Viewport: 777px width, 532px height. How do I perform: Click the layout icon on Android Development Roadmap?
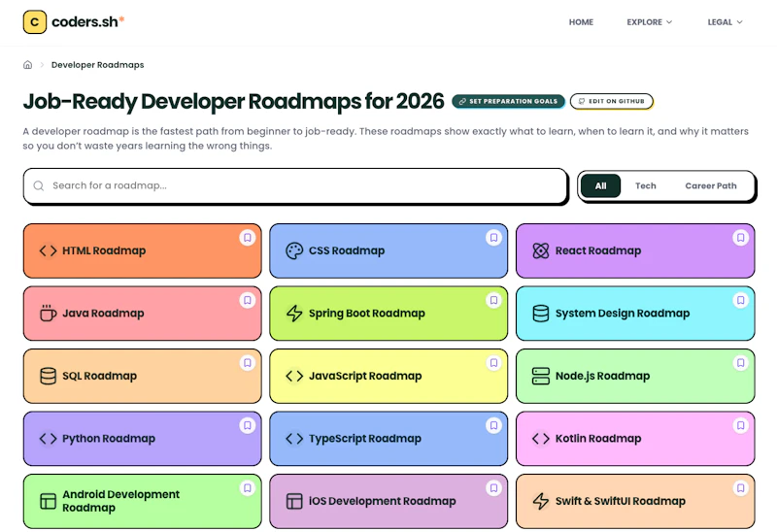click(x=48, y=501)
